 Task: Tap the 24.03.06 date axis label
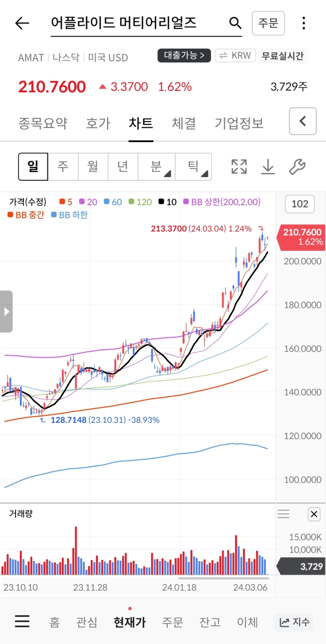250,587
